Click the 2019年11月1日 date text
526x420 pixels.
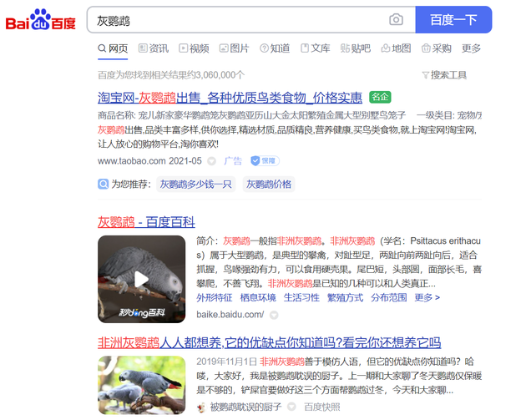tap(227, 362)
